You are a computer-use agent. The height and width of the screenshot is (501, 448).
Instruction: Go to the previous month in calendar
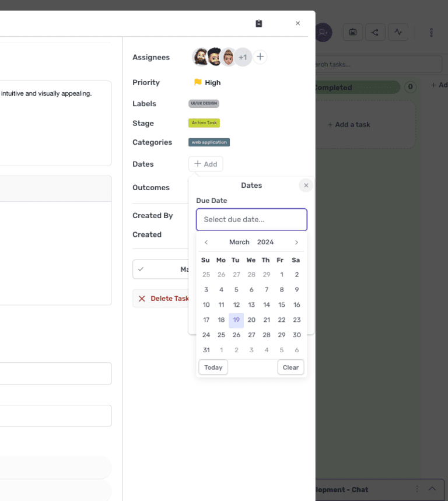[206, 242]
